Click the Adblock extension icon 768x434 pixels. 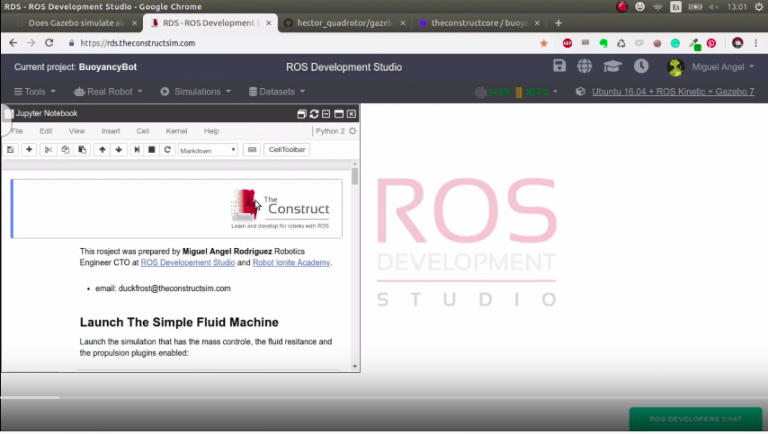567,43
